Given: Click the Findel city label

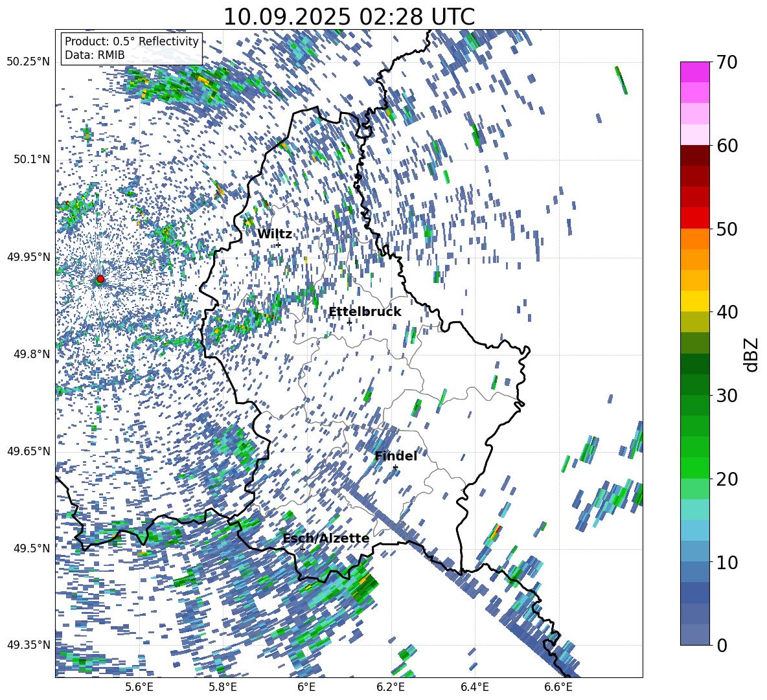Looking at the screenshot, I should click(x=396, y=456).
